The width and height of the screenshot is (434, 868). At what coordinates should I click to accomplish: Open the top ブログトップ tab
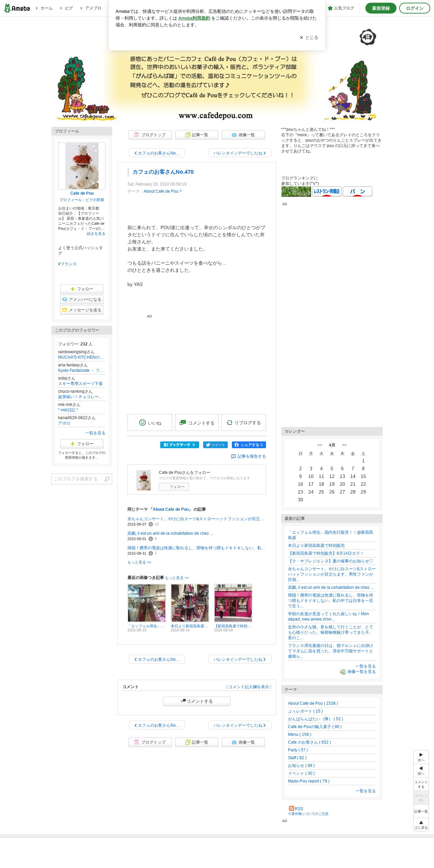pos(150,135)
